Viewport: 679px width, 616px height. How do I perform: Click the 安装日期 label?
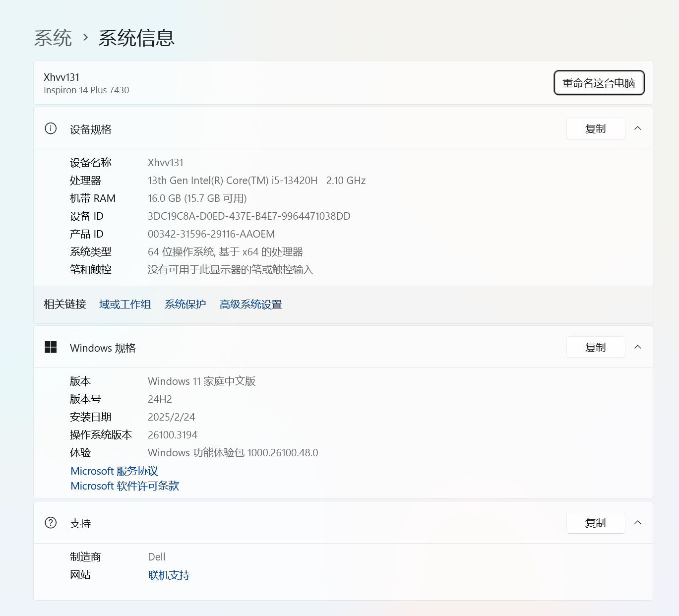91,417
